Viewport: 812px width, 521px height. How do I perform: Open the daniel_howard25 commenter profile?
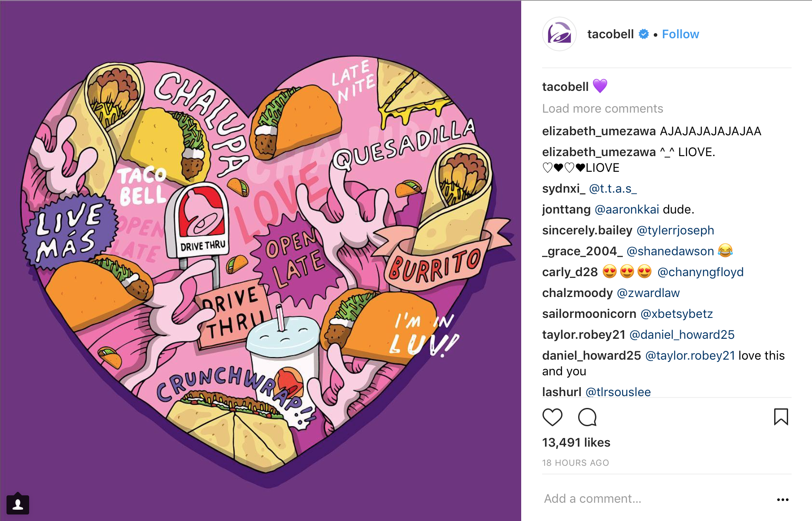point(591,356)
